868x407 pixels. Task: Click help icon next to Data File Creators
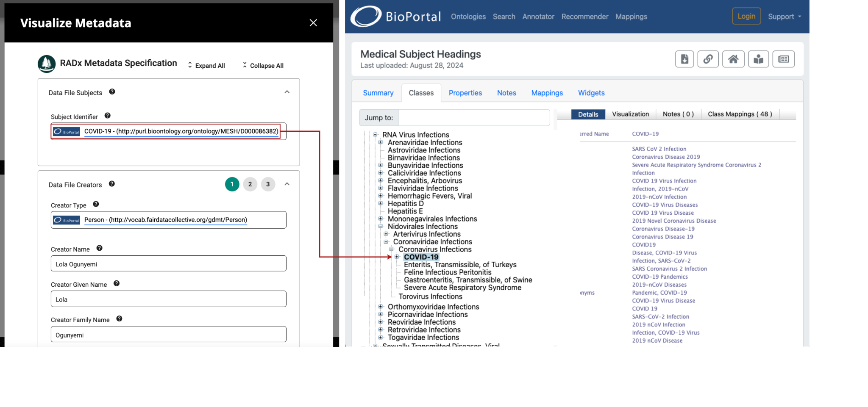(x=112, y=184)
